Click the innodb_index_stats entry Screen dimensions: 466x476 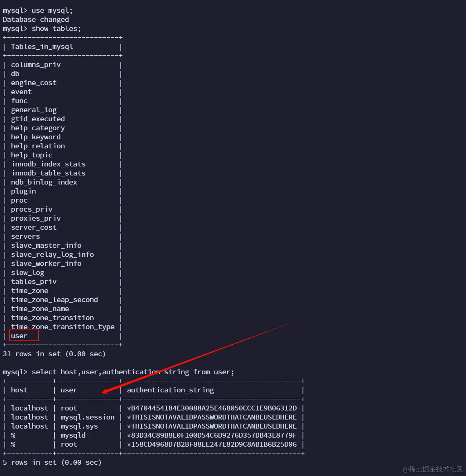tap(48, 164)
